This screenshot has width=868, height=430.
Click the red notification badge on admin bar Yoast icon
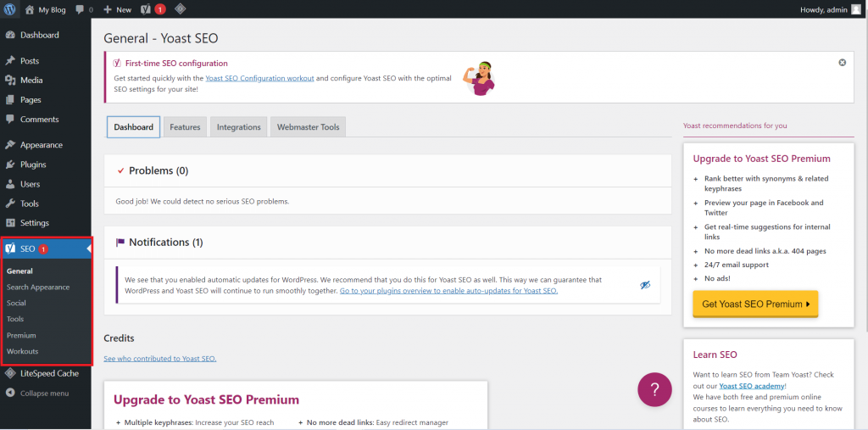pyautogui.click(x=160, y=9)
